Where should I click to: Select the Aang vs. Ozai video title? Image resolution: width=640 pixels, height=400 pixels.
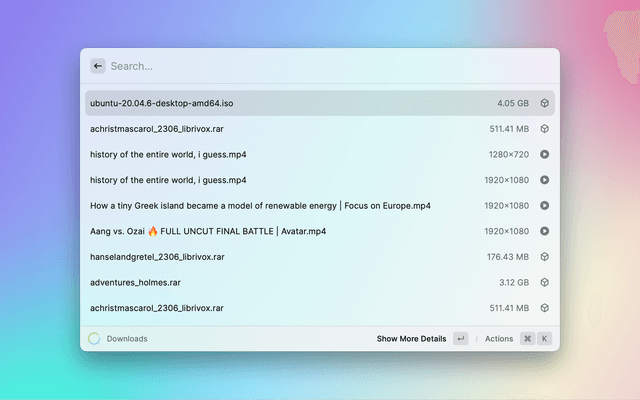click(x=208, y=231)
